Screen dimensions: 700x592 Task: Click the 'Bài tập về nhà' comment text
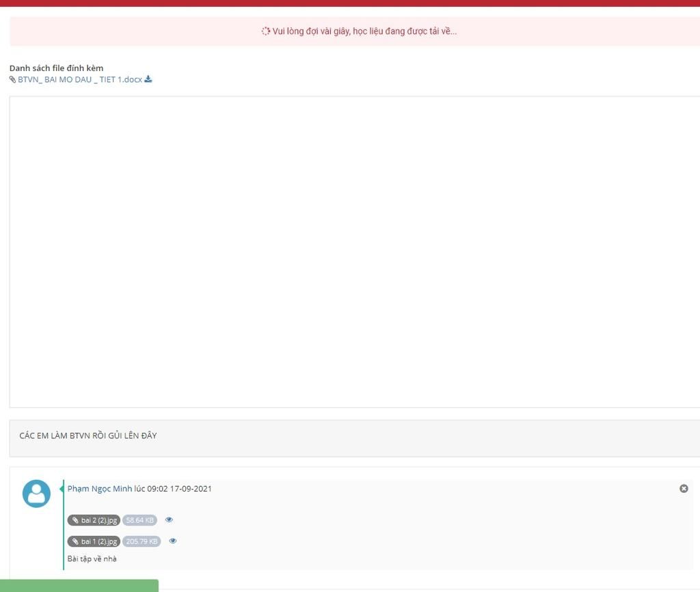click(x=92, y=559)
